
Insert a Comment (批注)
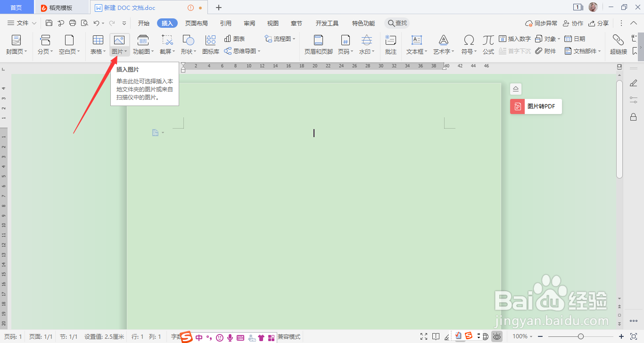point(391,44)
